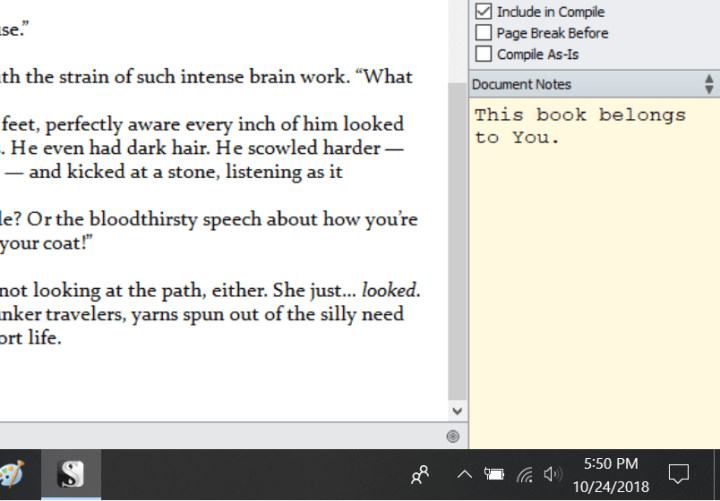Click the battery power icon in the tray

(x=494, y=474)
